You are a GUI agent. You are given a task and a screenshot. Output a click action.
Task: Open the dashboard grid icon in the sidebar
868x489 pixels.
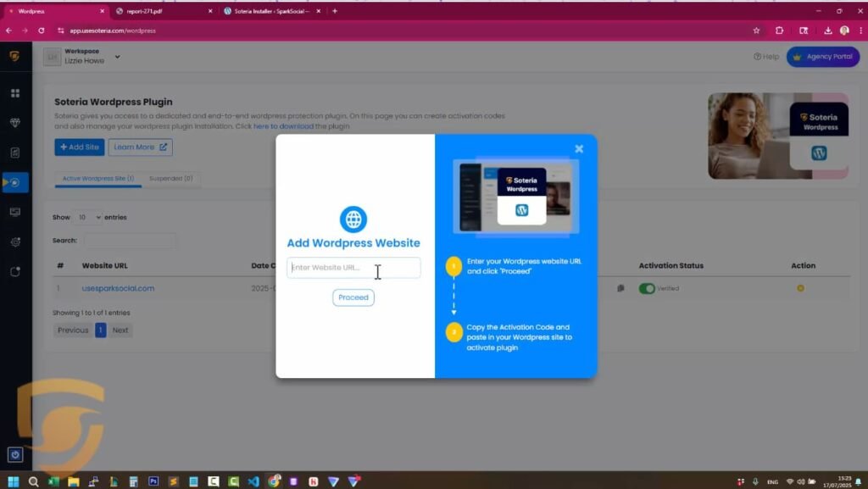[x=15, y=93]
